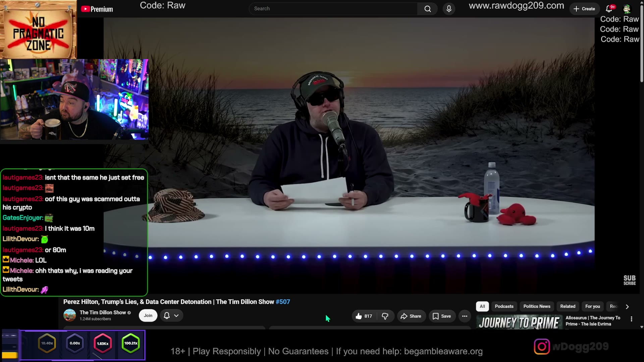Like the video with thumbs up
Image resolution: width=644 pixels, height=362 pixels.
[364, 316]
